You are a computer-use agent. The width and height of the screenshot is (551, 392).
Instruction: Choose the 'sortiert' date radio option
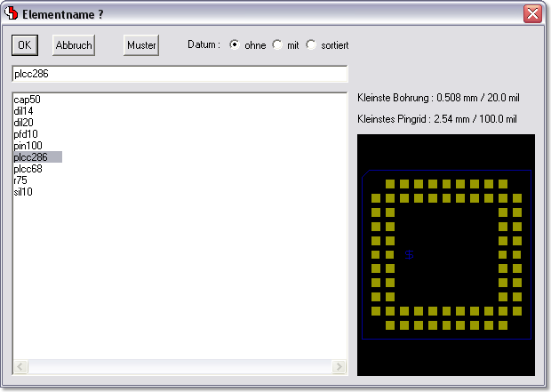[311, 45]
